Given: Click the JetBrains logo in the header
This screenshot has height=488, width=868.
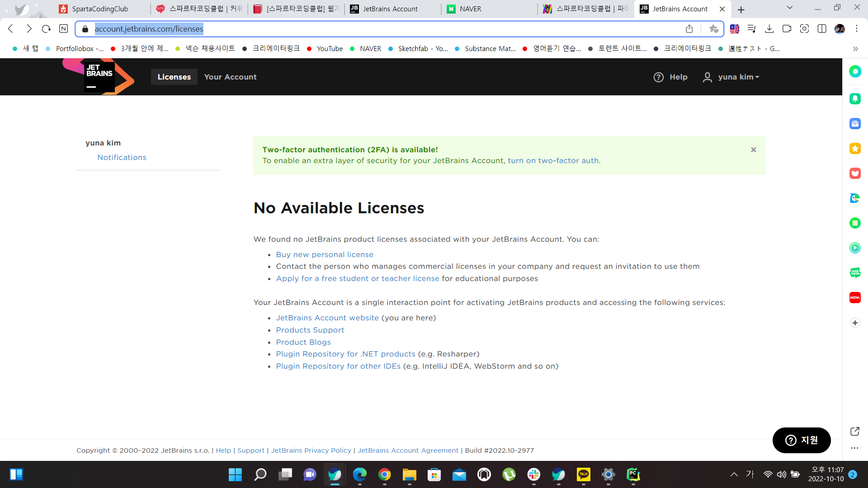Looking at the screenshot, I should tap(99, 77).
